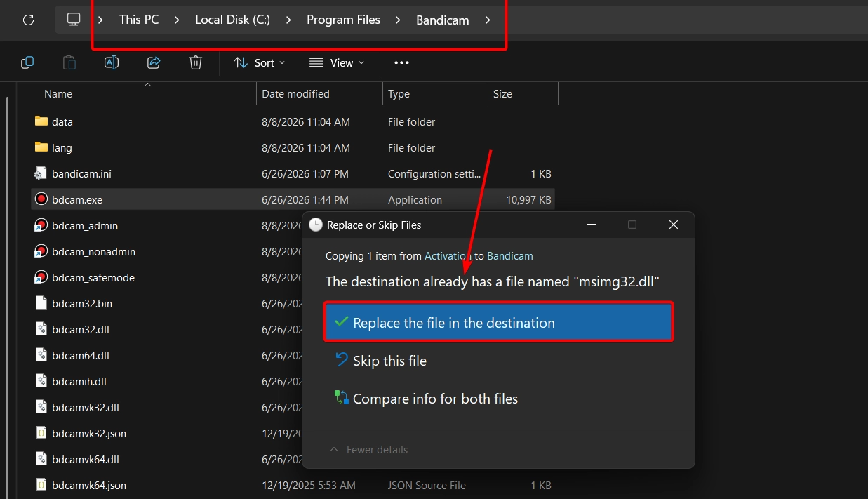
Task: Click the bdcam_admin shortcut icon
Action: point(41,225)
